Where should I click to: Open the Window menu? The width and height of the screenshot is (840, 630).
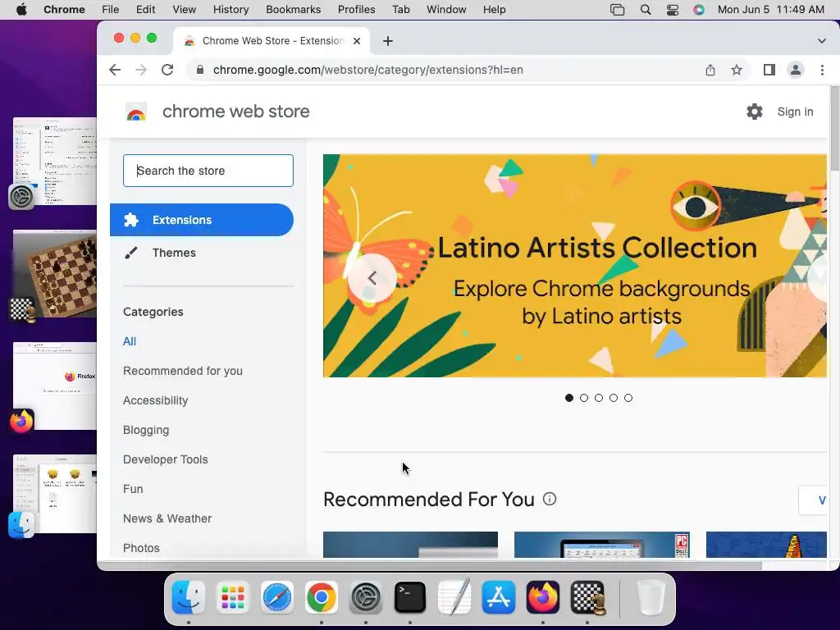point(446,10)
